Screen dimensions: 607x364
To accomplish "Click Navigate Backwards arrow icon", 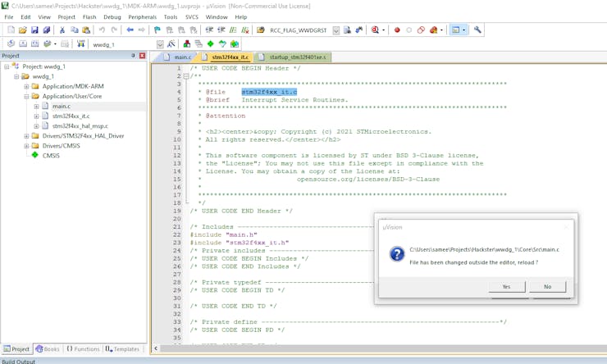I will [130, 30].
